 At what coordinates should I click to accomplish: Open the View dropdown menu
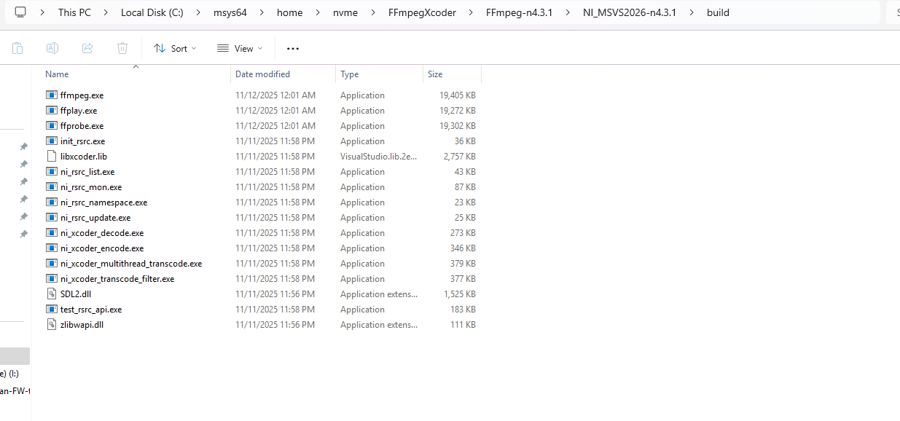240,49
